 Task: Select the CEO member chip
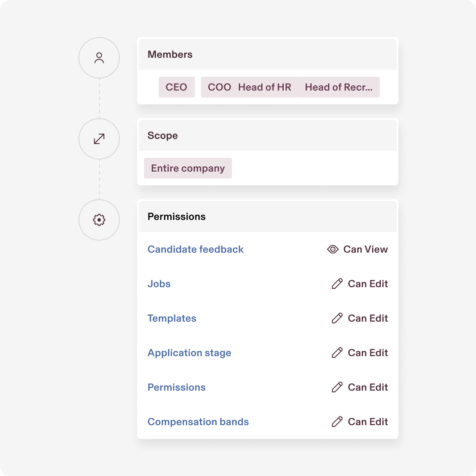[x=176, y=87]
